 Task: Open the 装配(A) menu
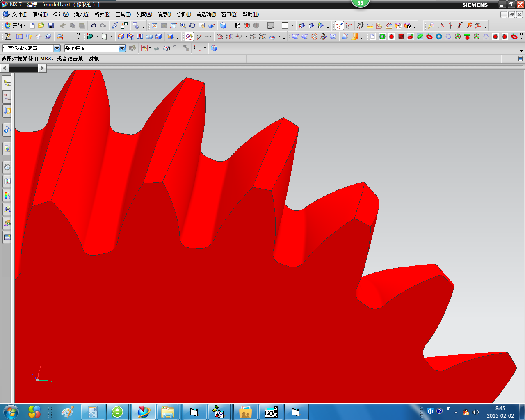click(144, 14)
